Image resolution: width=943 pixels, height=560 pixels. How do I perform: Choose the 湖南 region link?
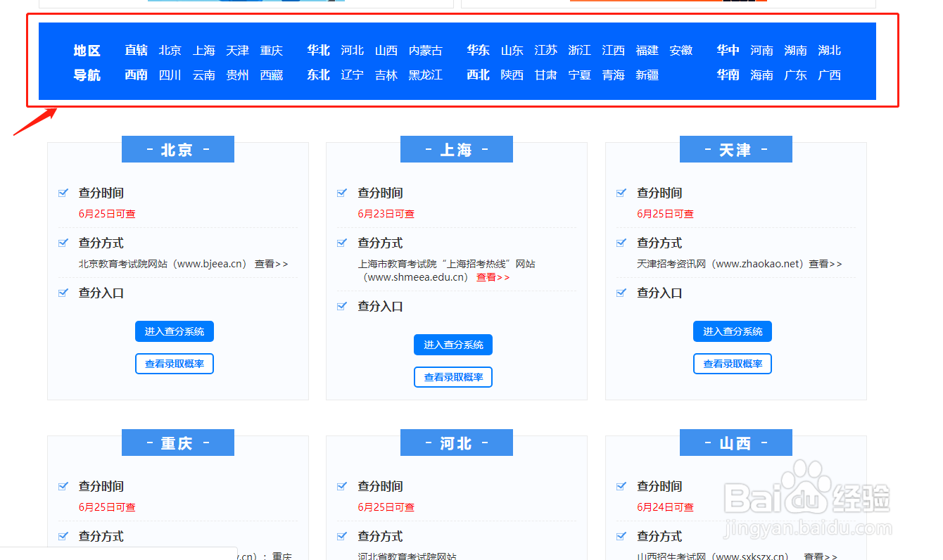coord(796,51)
